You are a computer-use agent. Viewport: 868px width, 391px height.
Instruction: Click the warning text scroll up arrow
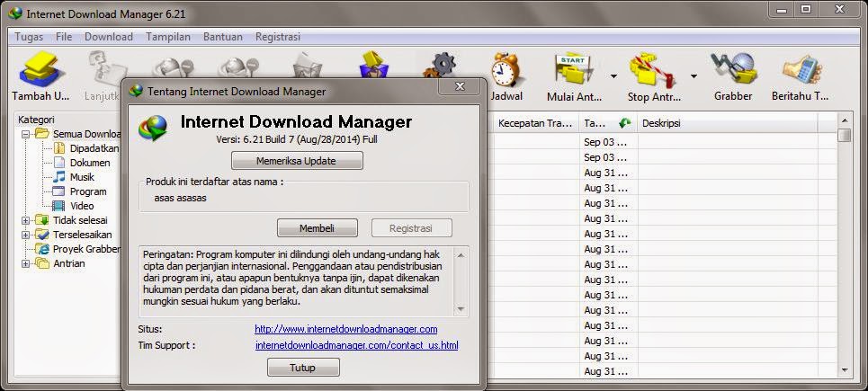[461, 255]
